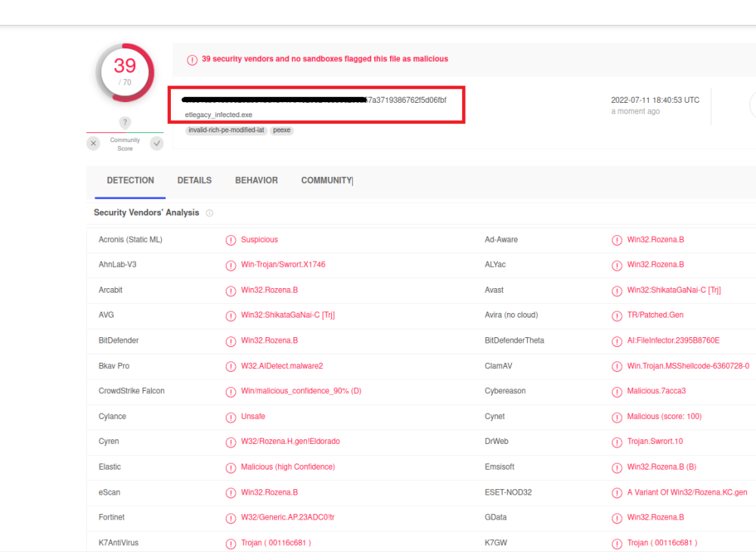
Task: Click the alert icon in the AVG row
Action: pos(231,316)
